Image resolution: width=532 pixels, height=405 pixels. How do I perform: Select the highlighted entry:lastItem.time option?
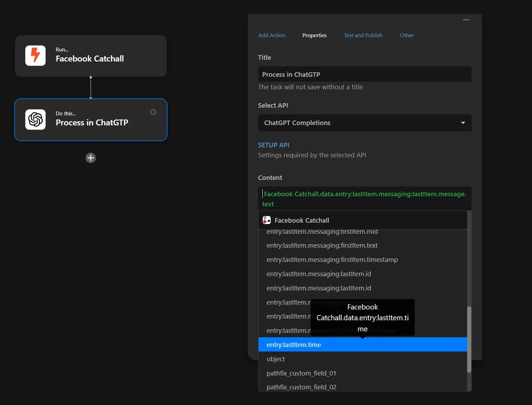pos(363,345)
